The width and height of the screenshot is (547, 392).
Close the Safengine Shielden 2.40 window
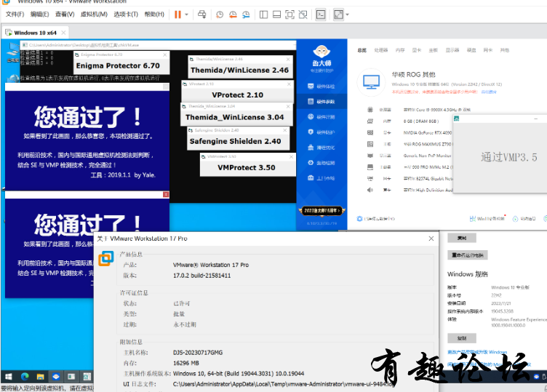(x=285, y=130)
